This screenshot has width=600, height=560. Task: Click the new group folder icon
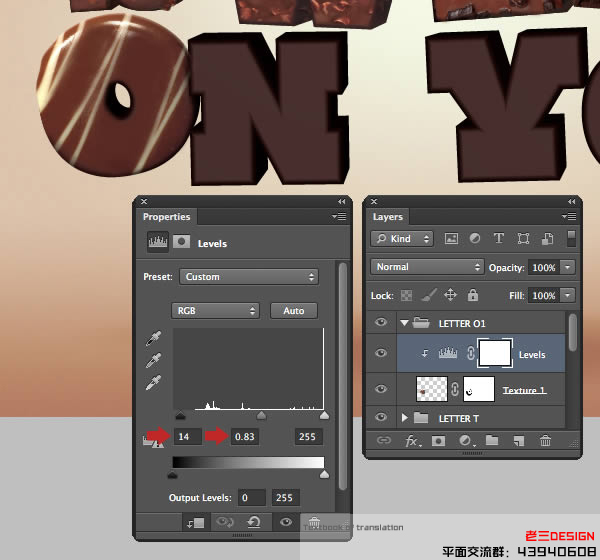tap(492, 440)
